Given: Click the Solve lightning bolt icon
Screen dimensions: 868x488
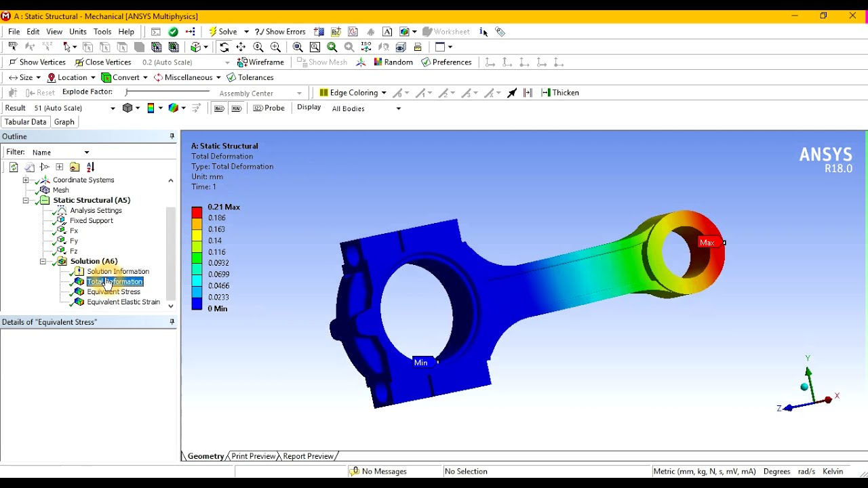Looking at the screenshot, I should pyautogui.click(x=213, y=32).
